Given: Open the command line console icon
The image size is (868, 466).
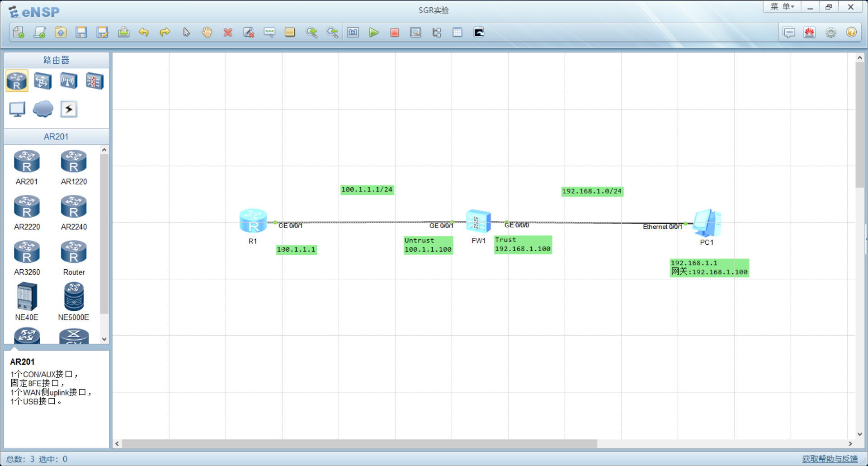Looking at the screenshot, I should 479,33.
